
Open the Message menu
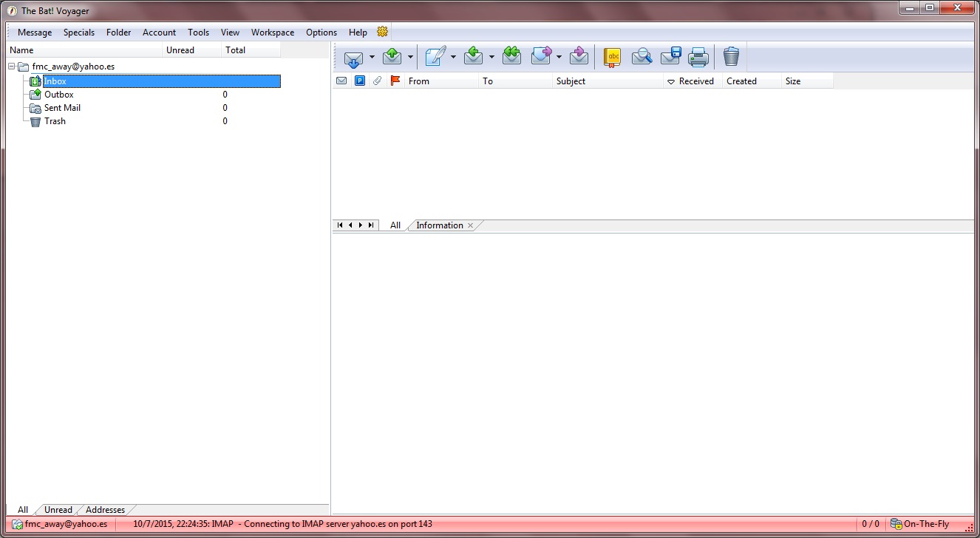(35, 33)
